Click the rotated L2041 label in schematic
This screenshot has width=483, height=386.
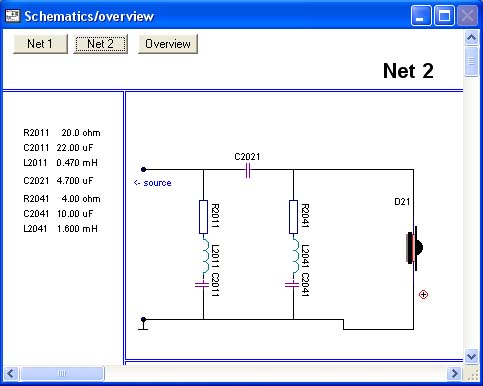pyautogui.click(x=305, y=256)
